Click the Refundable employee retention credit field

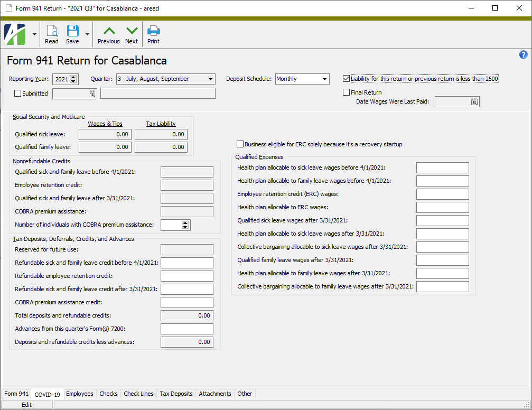[186, 276]
